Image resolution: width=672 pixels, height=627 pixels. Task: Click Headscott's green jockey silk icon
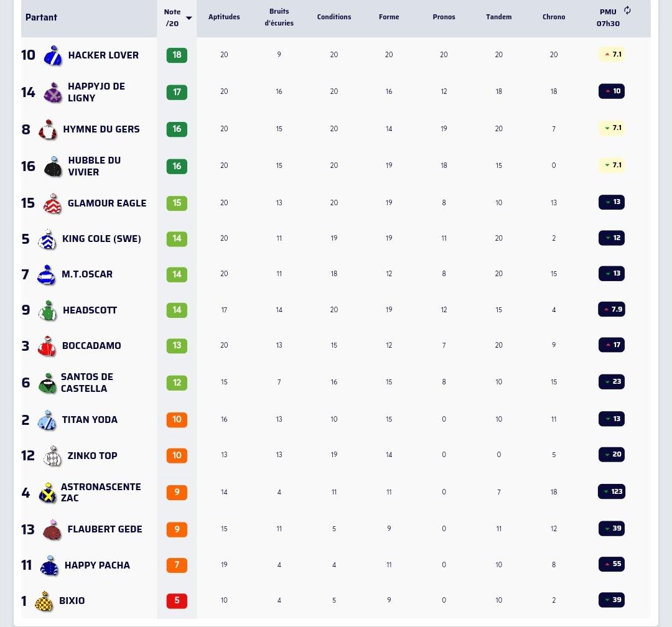click(x=47, y=311)
